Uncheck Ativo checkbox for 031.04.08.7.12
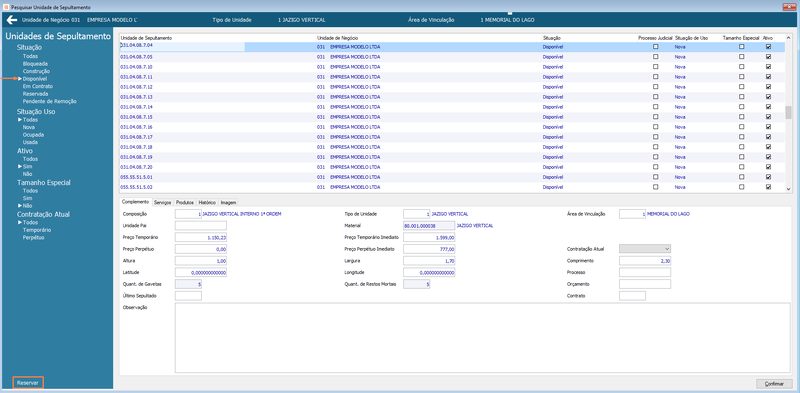 (x=768, y=87)
